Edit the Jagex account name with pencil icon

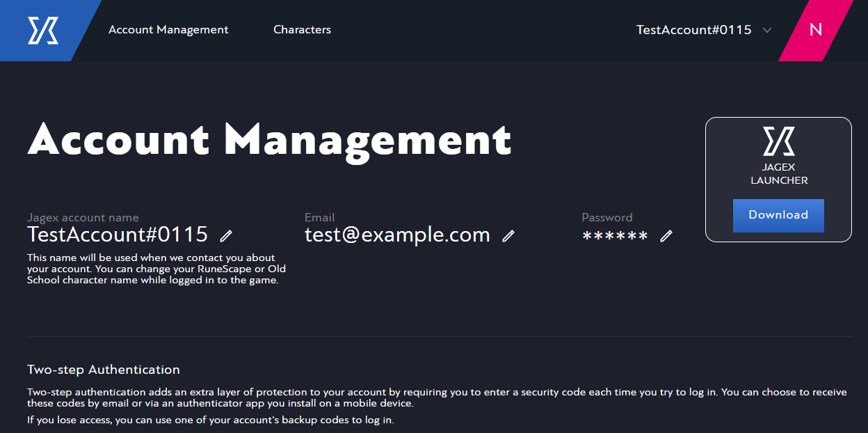226,235
